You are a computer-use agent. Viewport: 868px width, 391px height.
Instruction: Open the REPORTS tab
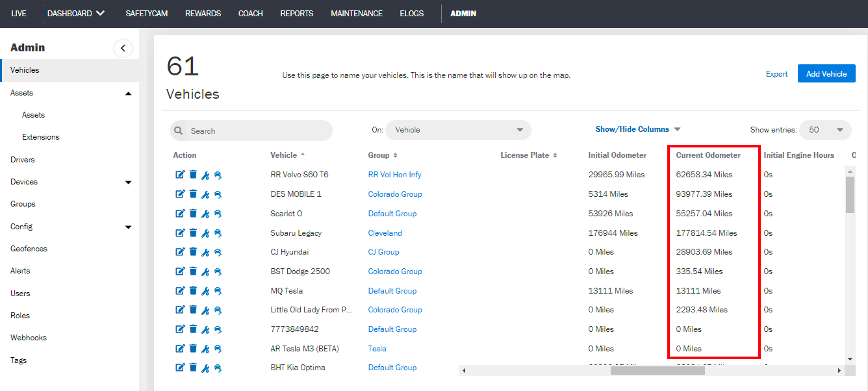click(297, 13)
